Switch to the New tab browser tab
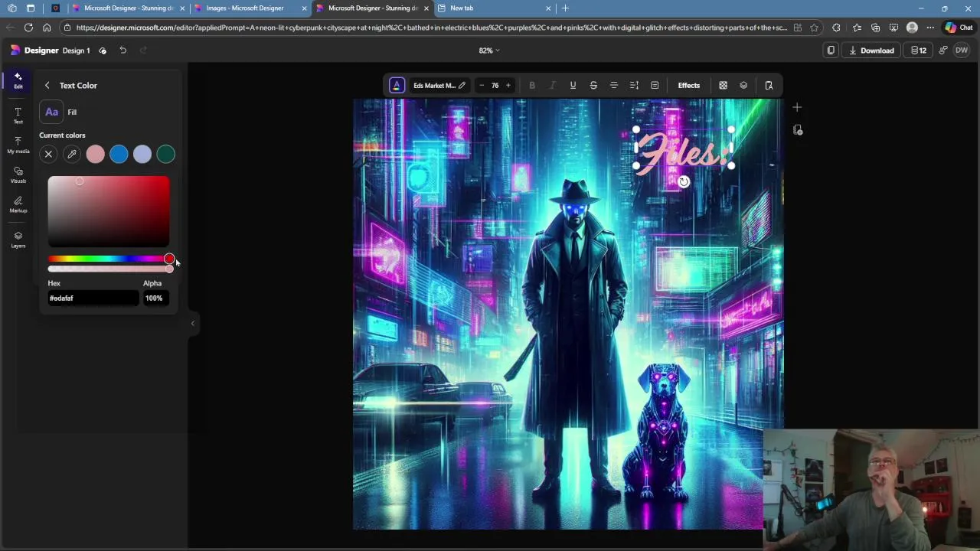This screenshot has width=980, height=551. point(494,8)
